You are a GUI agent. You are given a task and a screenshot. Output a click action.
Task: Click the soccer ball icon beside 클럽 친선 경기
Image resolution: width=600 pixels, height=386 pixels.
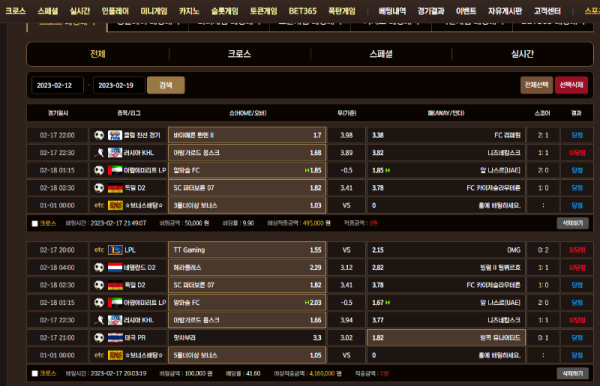click(99, 135)
